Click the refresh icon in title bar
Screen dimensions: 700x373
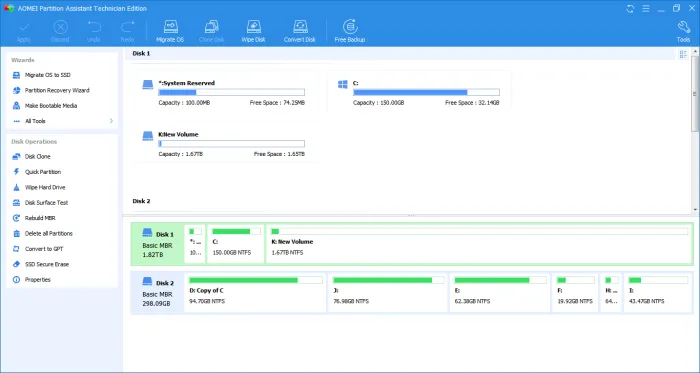630,8
